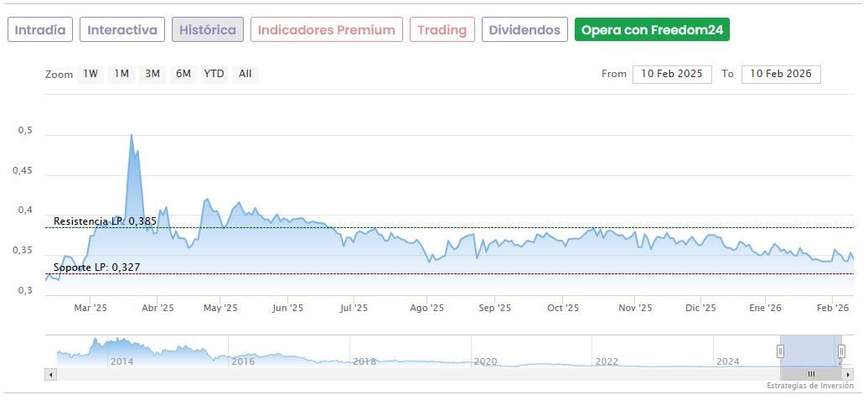Select the Histórica tab
This screenshot has width=868, height=400.
click(208, 30)
